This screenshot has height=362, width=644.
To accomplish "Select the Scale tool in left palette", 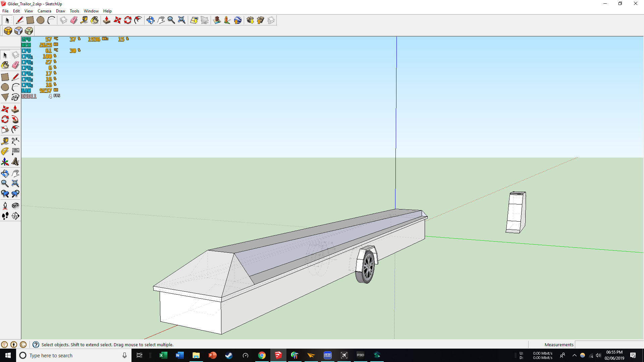I will tap(5, 129).
